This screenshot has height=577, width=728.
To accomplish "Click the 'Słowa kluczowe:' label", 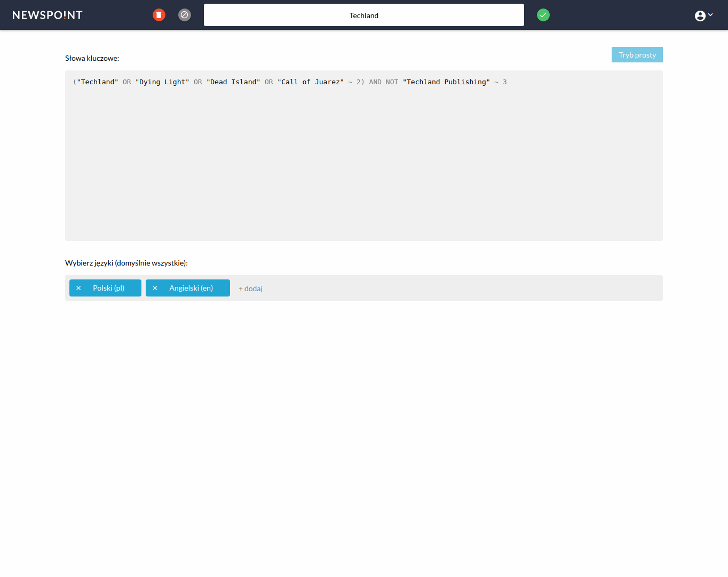I will coord(92,58).
